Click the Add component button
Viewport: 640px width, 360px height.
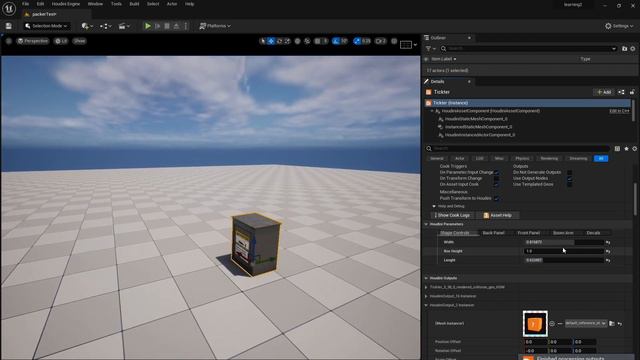(604, 92)
